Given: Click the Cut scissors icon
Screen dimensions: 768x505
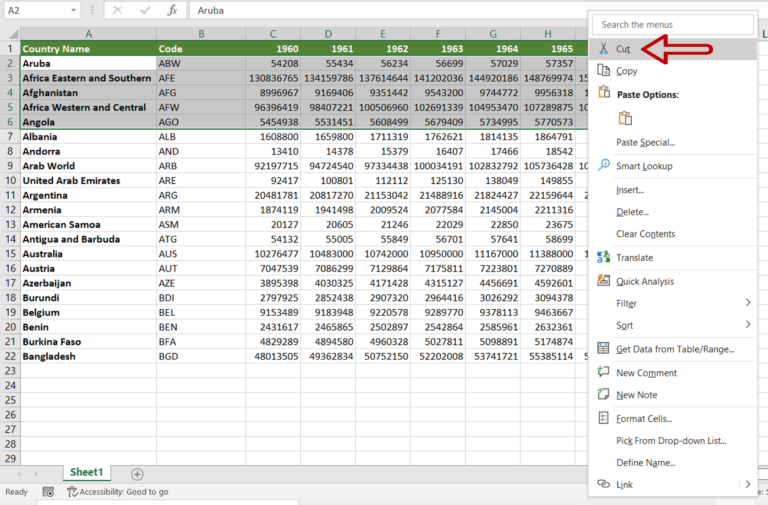Looking at the screenshot, I should [x=603, y=48].
